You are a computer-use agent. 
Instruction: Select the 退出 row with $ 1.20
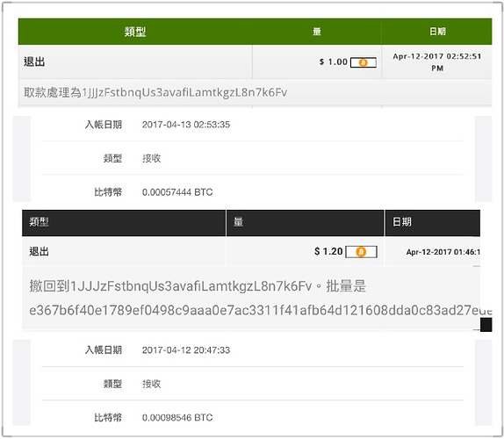(x=251, y=252)
